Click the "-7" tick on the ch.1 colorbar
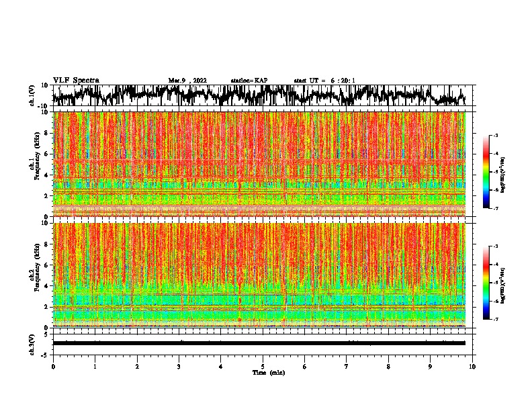This screenshot has height=411, width=532. click(495, 208)
